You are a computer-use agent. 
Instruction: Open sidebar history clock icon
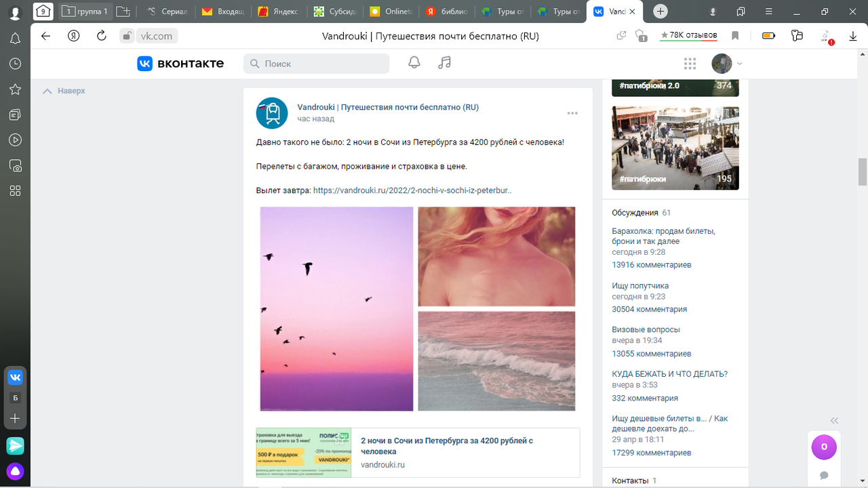point(15,64)
